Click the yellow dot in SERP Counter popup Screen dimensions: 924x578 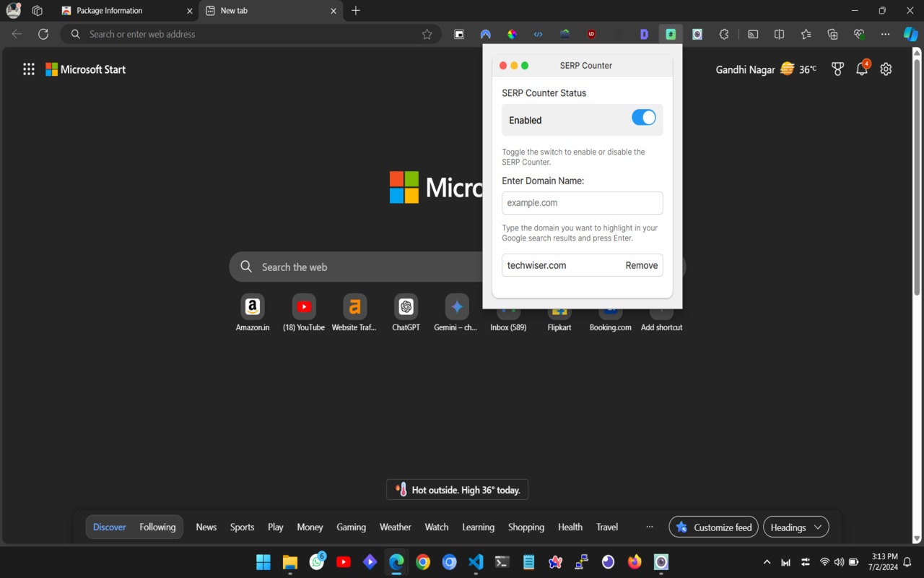pyautogui.click(x=514, y=66)
